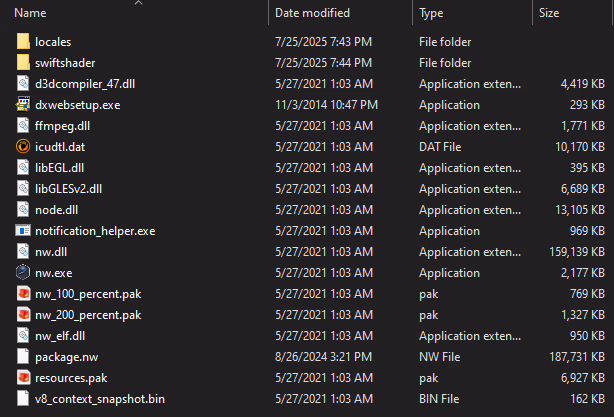Click the dxwebsetup.exe installer icon
Viewport: 614px width, 417px height.
pos(24,105)
